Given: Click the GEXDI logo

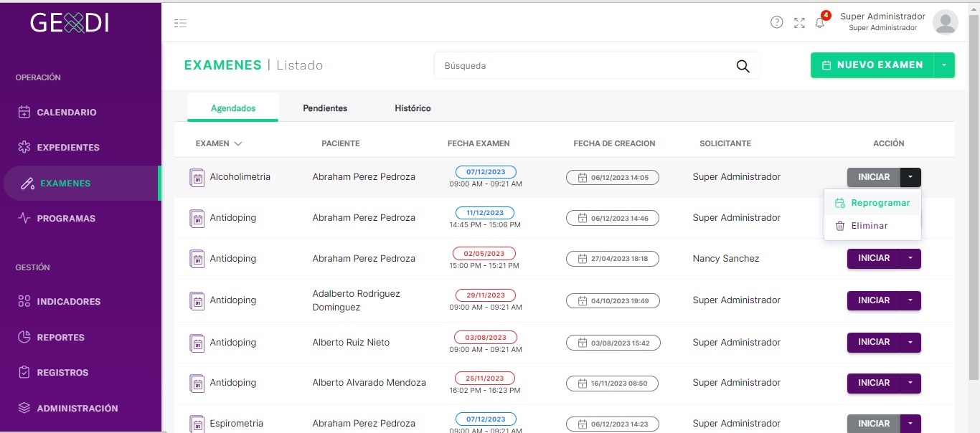Looking at the screenshot, I should pos(70,23).
